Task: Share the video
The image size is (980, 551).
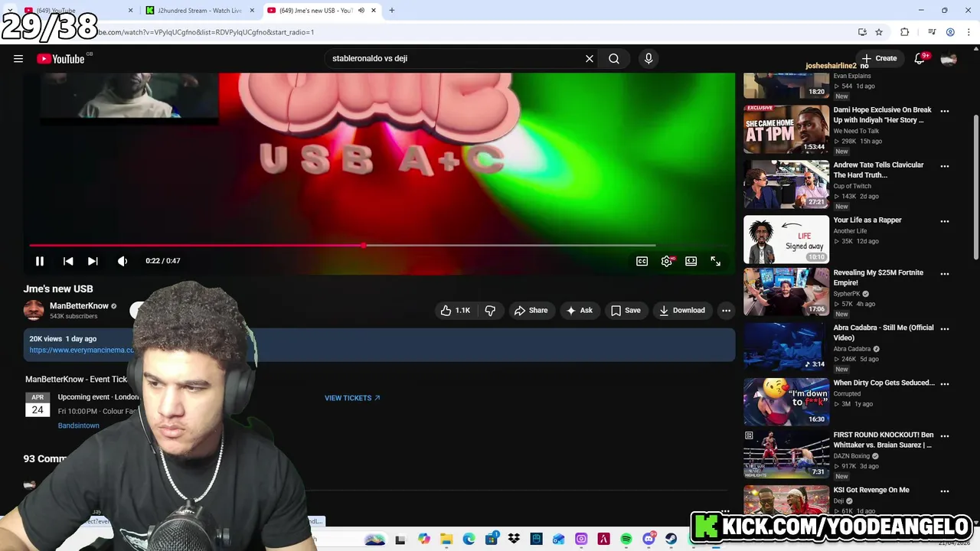Action: [531, 310]
